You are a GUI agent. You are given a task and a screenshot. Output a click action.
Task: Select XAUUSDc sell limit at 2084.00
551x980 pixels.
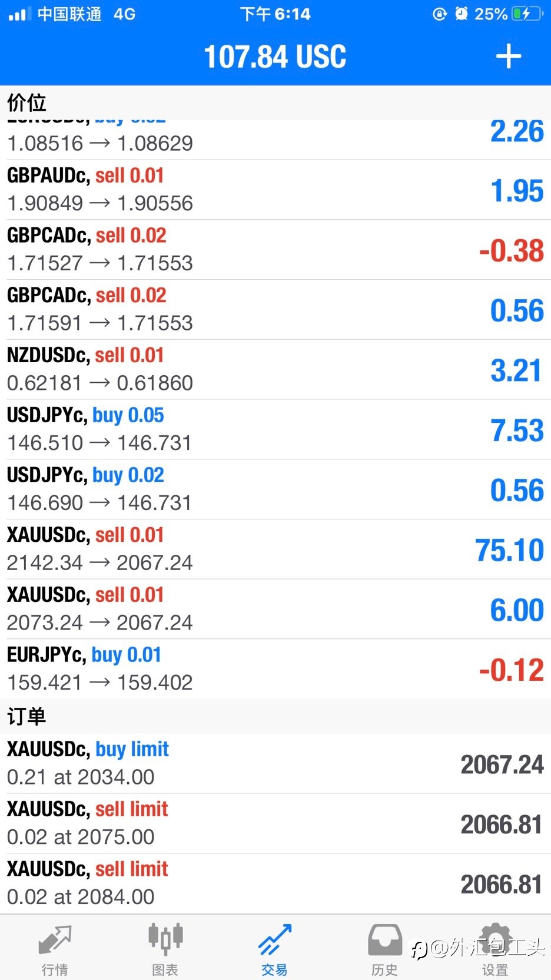(275, 883)
